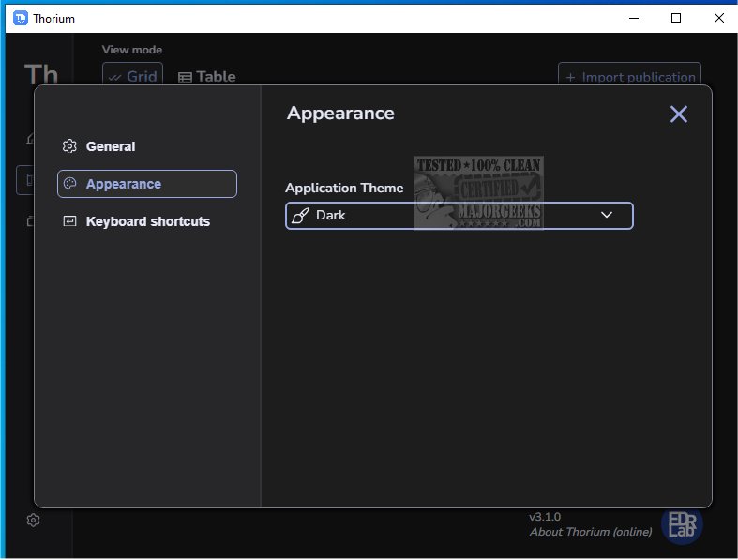Open the Application Theme dropdown

click(x=459, y=216)
